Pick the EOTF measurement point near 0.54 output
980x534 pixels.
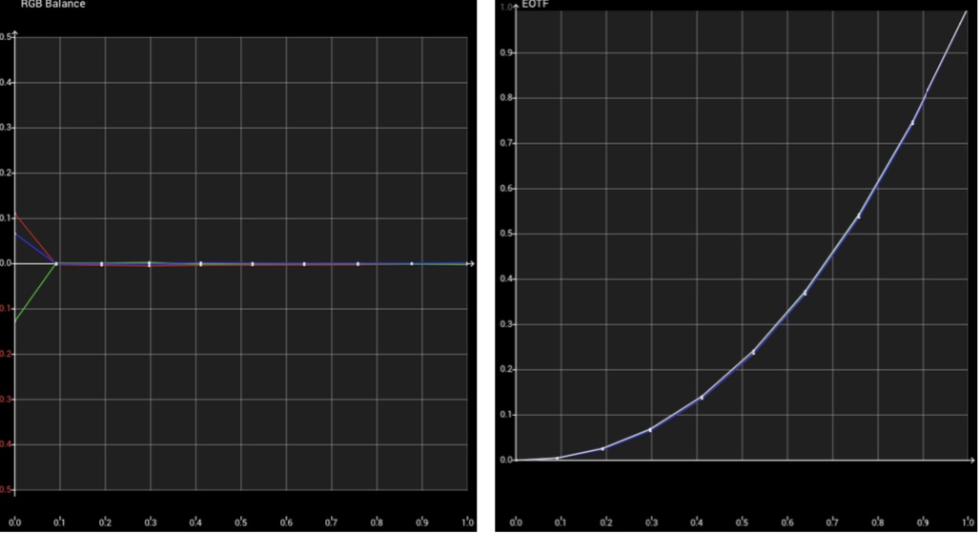(x=859, y=216)
